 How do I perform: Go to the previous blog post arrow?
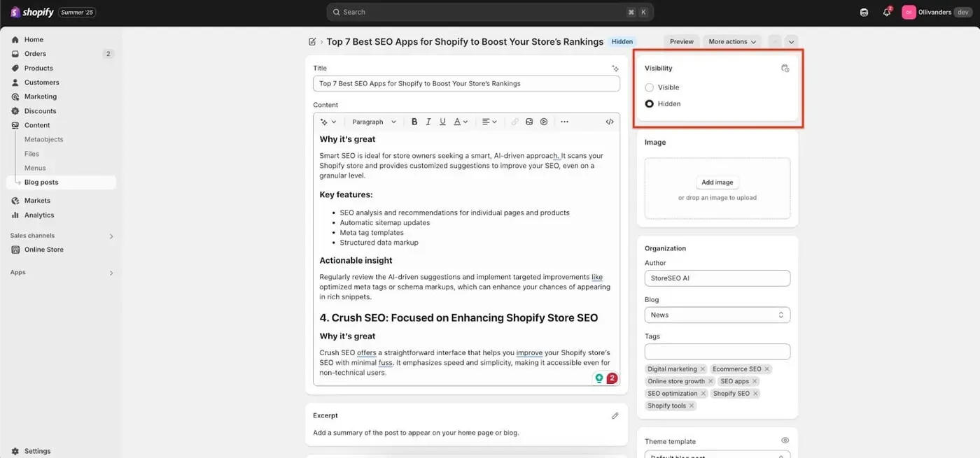coord(774,42)
